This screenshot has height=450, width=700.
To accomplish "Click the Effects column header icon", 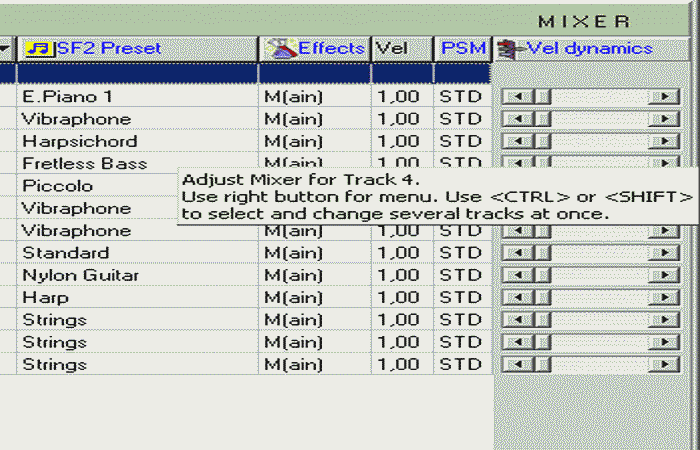I will 281,48.
